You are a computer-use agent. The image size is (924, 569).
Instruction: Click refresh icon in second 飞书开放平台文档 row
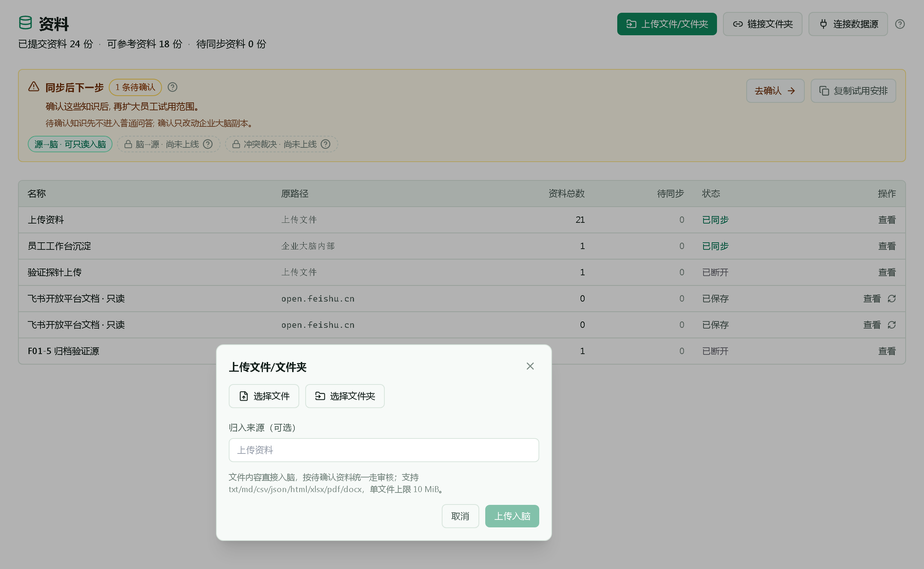(x=892, y=325)
